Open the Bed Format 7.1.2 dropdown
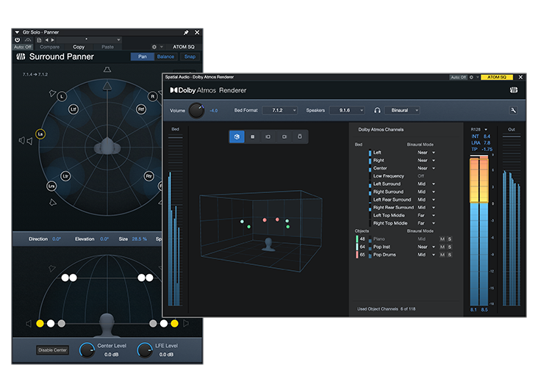Screen dimensions: 538x392 click(x=279, y=110)
